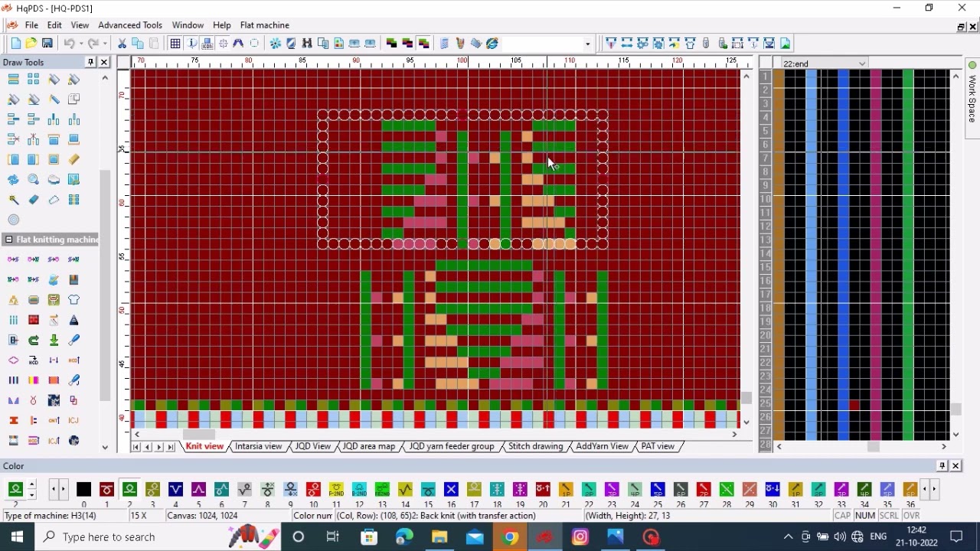Select color 16 blue X swatch

451,490
